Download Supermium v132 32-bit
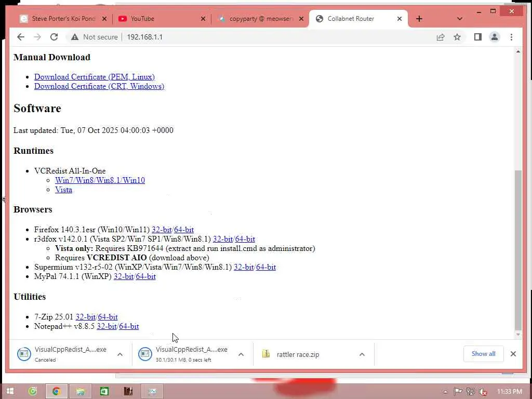The image size is (532, 399). tap(244, 267)
